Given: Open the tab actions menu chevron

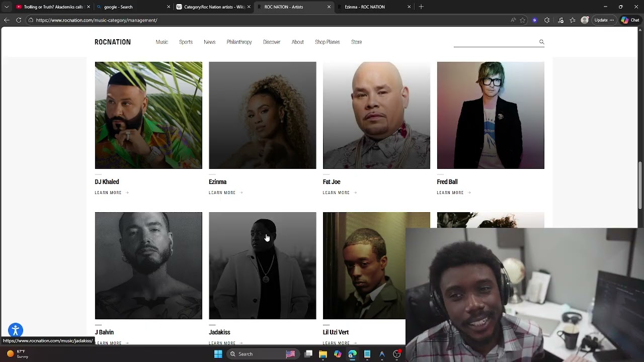Looking at the screenshot, I should 7,7.
